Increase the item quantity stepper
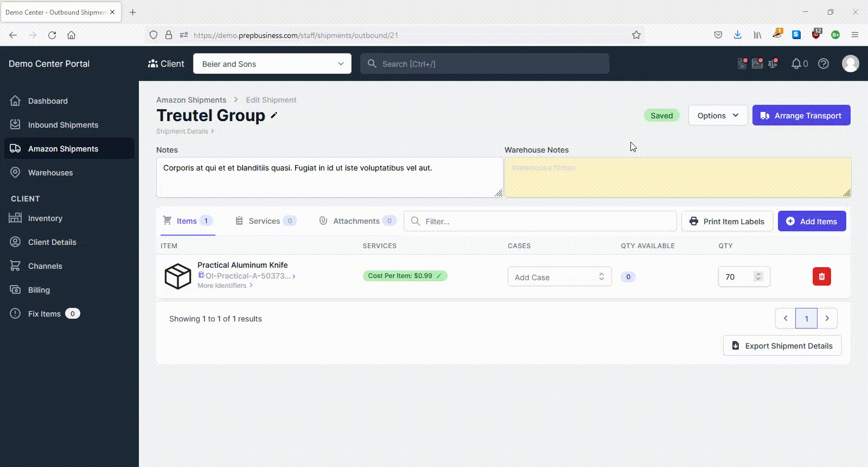 click(758, 274)
